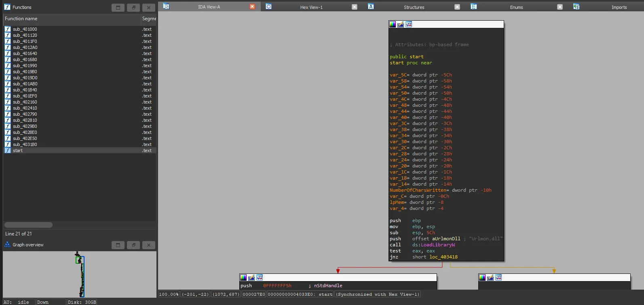Open the Structures tab
The height and width of the screenshot is (305, 644).
tap(414, 7)
